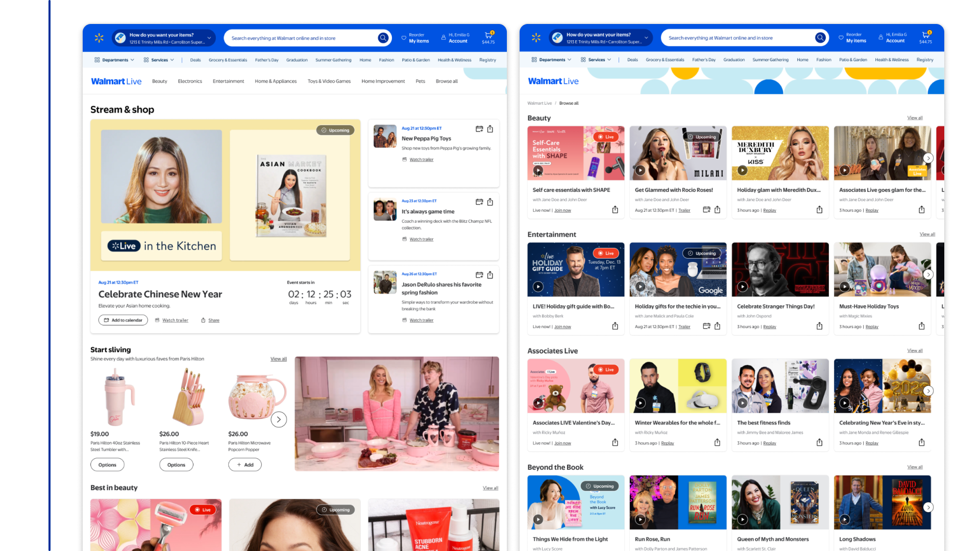Select Beauty tab in Walmart Live nav
The width and height of the screenshot is (980, 551).
click(x=160, y=82)
